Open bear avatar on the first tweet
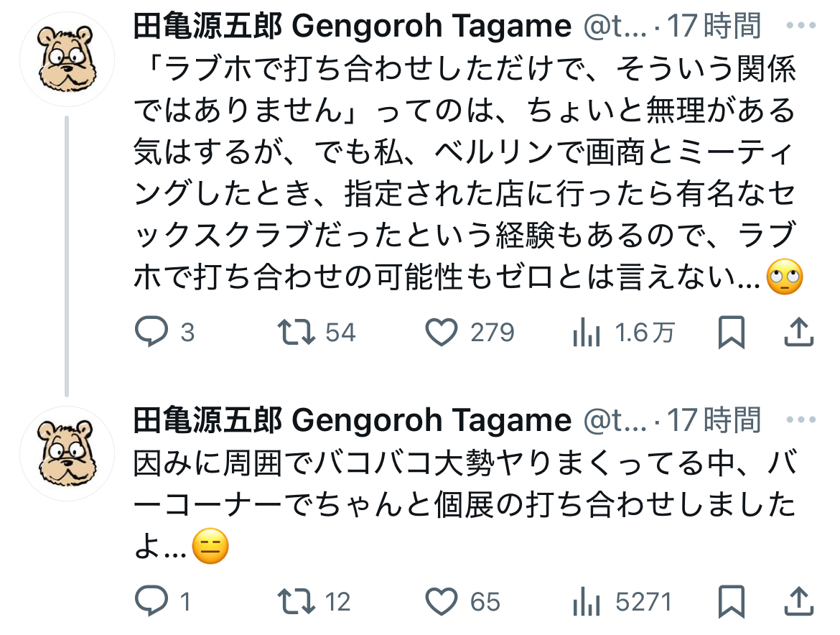 pyautogui.click(x=67, y=60)
